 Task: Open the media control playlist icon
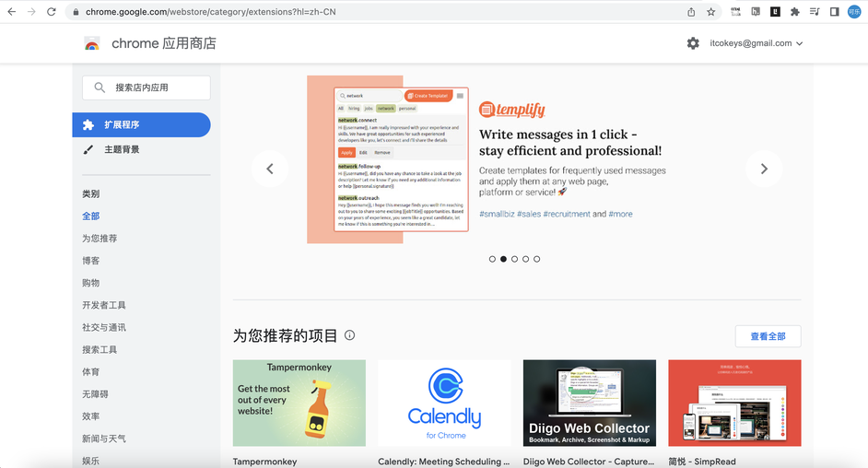tap(815, 12)
